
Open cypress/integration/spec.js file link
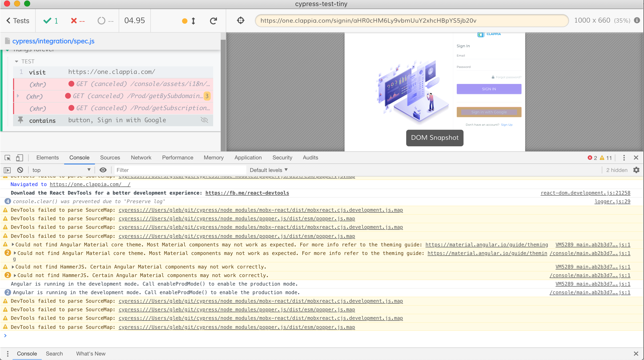tap(53, 41)
